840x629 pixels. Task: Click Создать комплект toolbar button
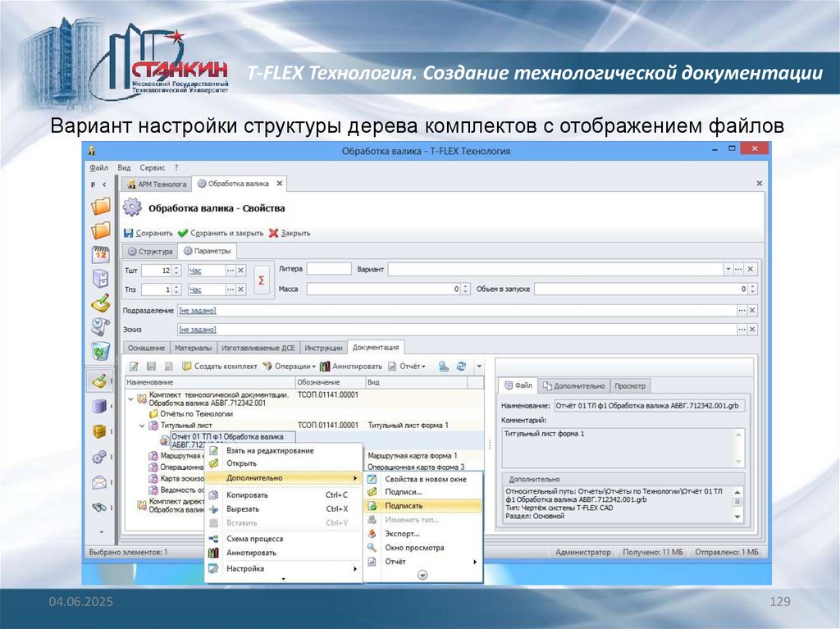(x=220, y=367)
